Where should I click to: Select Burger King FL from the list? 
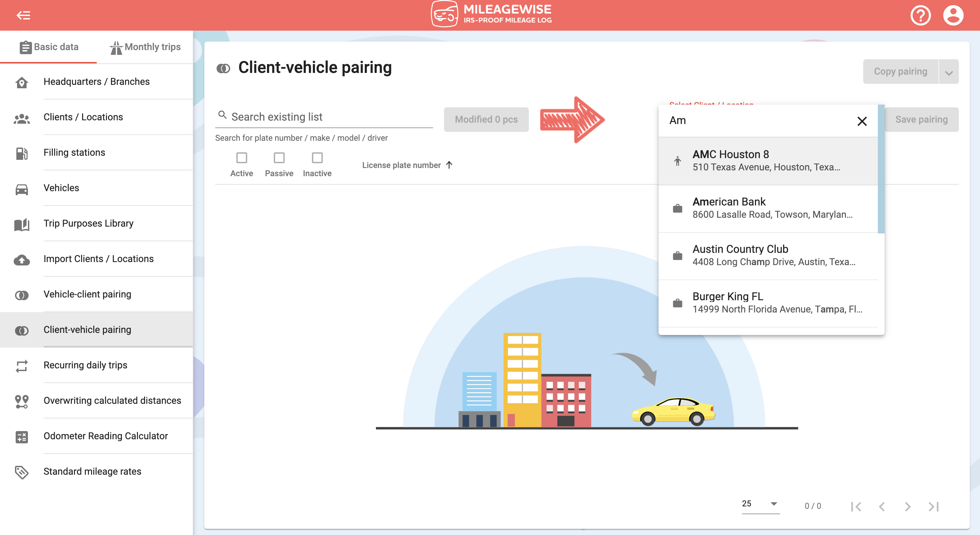tap(768, 303)
